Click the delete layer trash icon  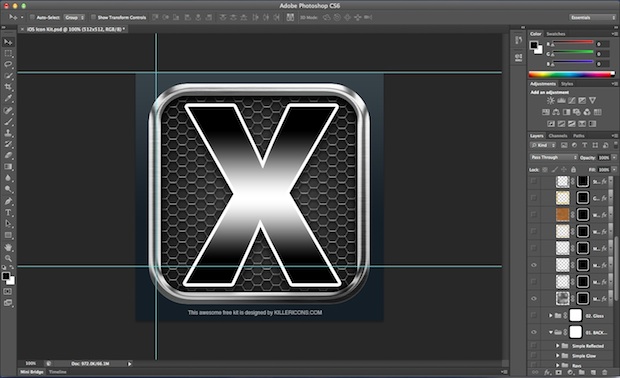(x=604, y=372)
